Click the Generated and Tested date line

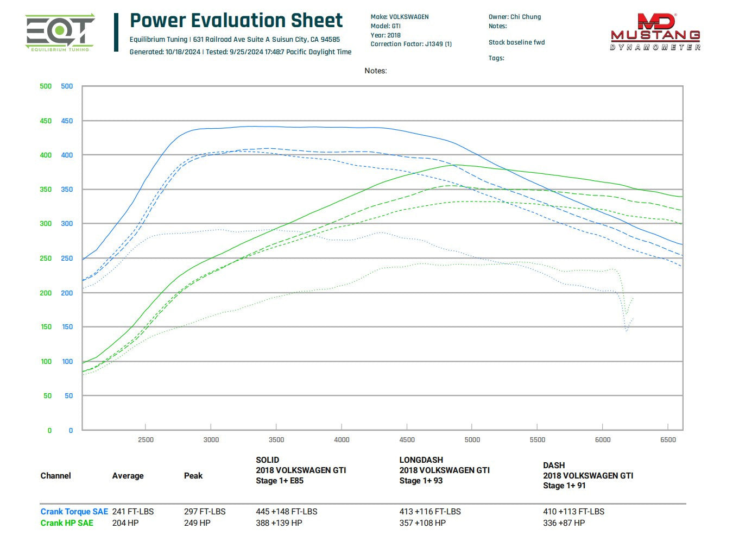(x=241, y=52)
